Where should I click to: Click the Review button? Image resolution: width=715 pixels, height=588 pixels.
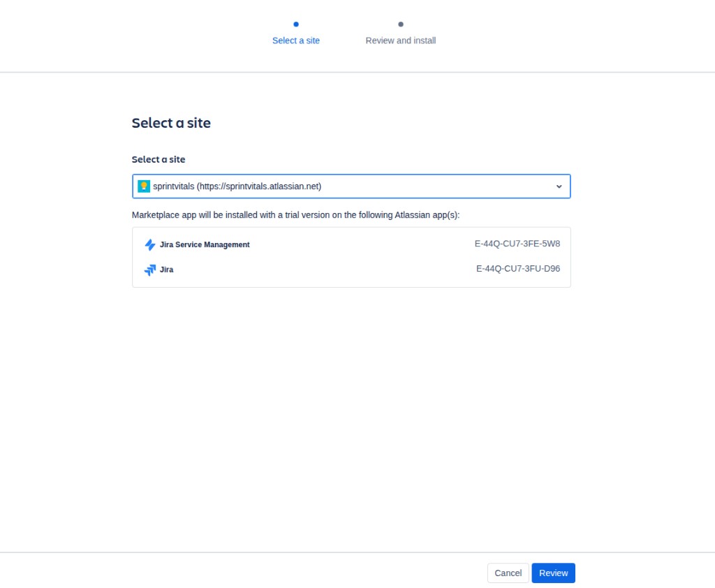pyautogui.click(x=553, y=573)
